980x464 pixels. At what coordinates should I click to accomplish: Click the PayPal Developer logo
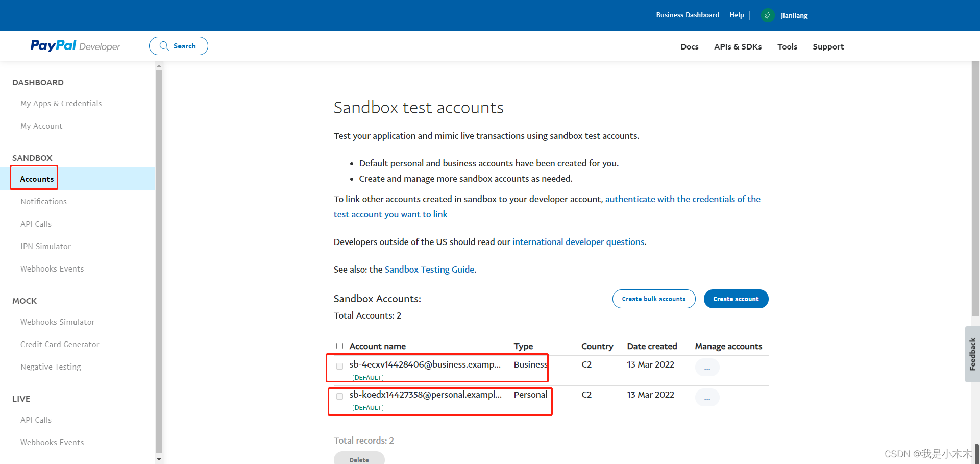(x=75, y=46)
